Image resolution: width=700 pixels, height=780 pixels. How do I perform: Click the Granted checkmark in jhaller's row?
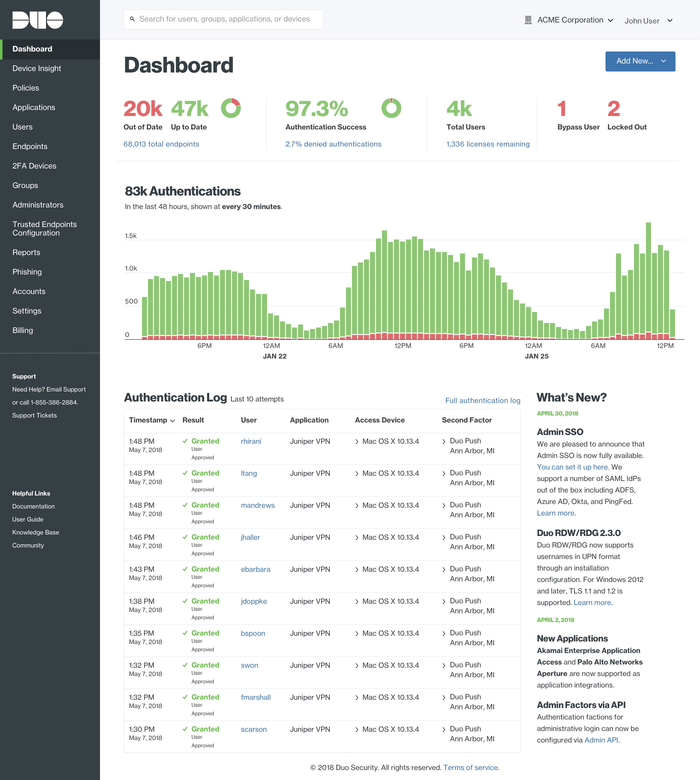[185, 537]
